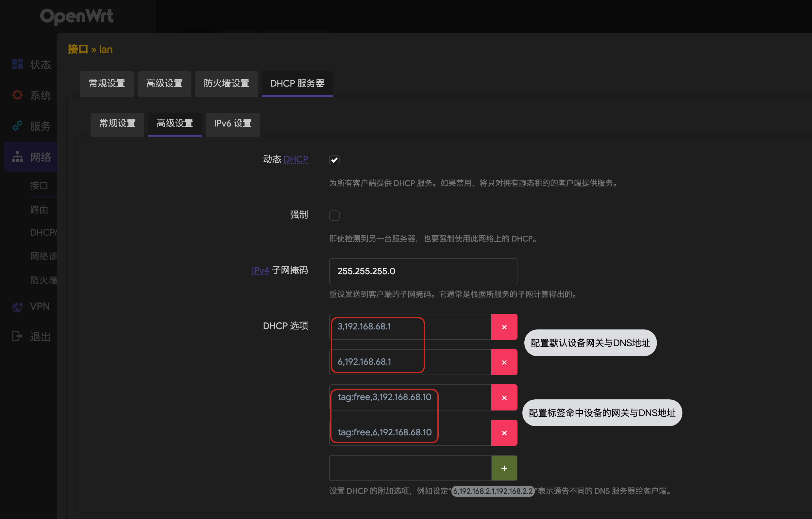Switch to the IPv6 settings sub-tab
The image size is (812, 519).
[232, 124]
